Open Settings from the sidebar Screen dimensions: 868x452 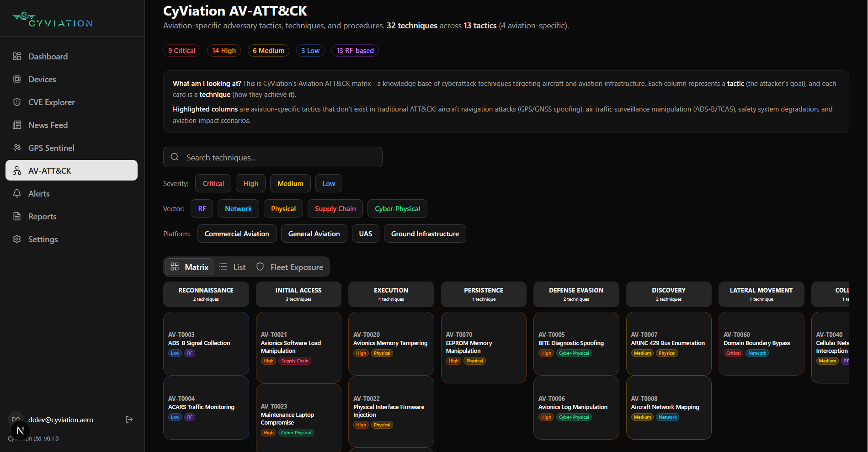(71, 239)
